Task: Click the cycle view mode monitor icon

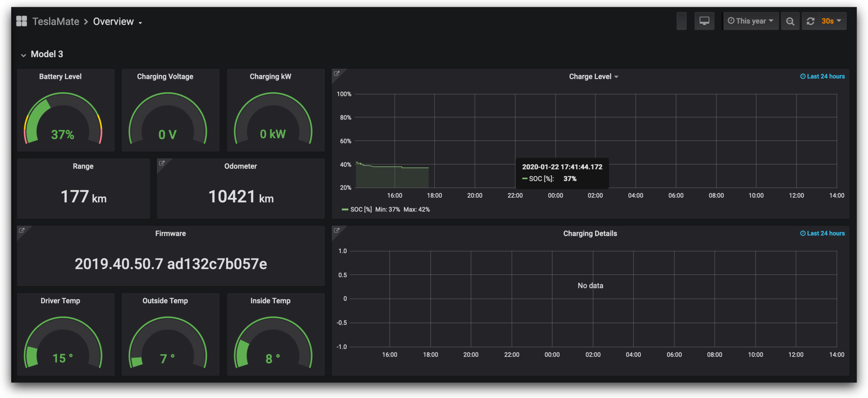Action: [704, 21]
